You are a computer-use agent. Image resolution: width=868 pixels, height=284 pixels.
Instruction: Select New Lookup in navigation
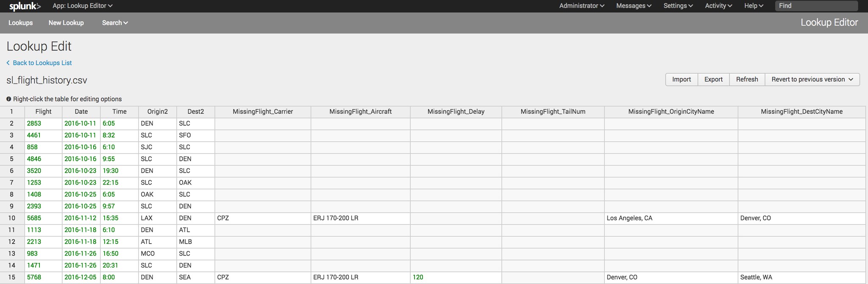(66, 23)
